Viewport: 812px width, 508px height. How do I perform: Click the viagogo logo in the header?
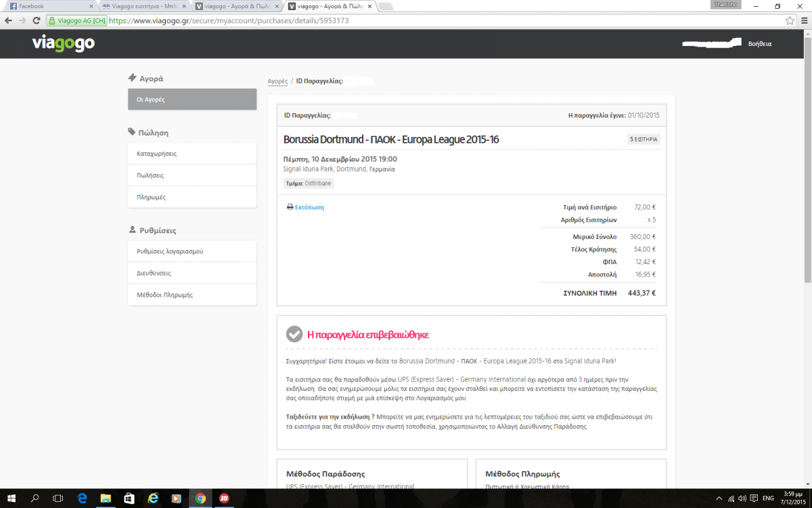[63, 43]
